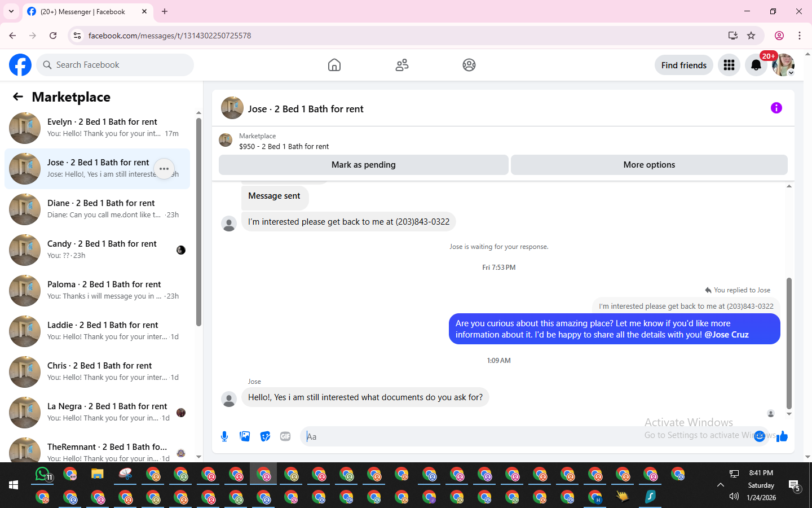This screenshot has width=812, height=508.
Task: Click the Find friends button
Action: click(684, 65)
